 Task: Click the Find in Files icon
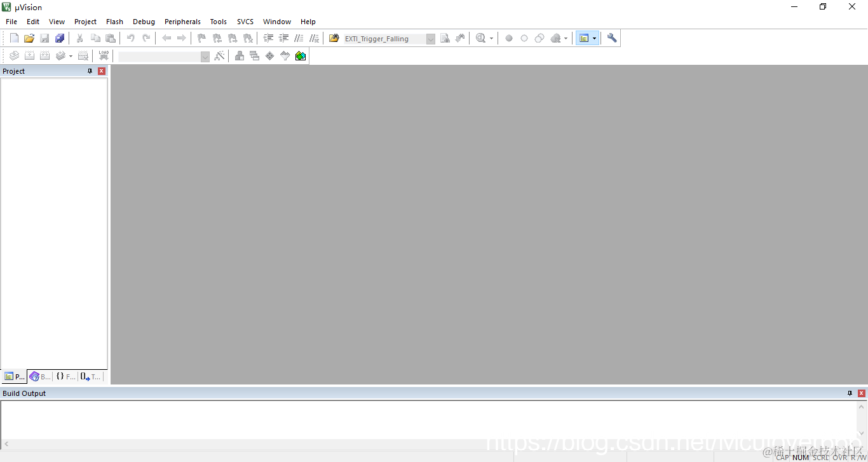point(334,38)
